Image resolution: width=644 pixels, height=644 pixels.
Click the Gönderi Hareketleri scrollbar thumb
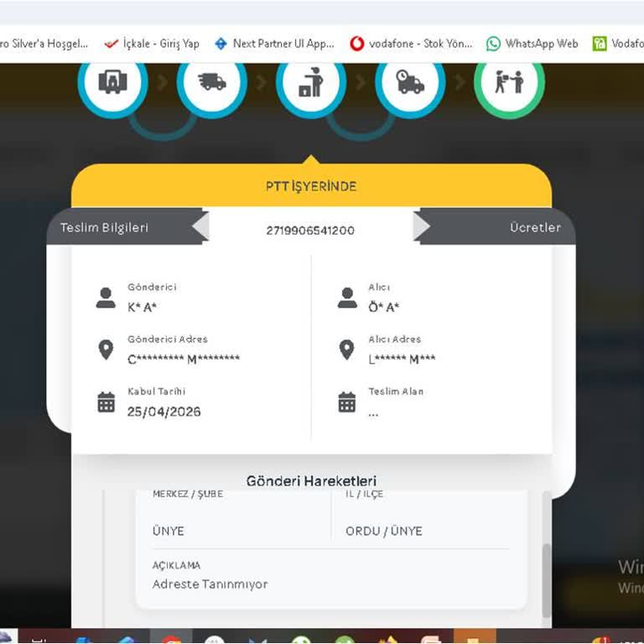[x=546, y=580]
